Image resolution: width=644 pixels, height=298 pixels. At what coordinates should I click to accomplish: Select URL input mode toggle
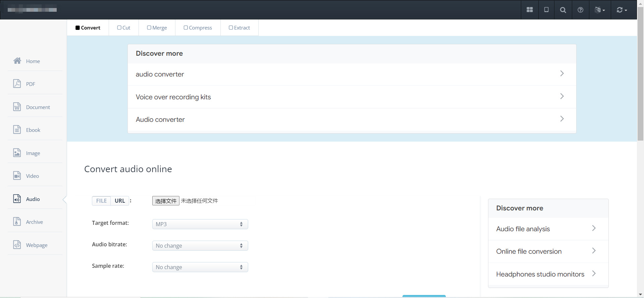(x=120, y=201)
